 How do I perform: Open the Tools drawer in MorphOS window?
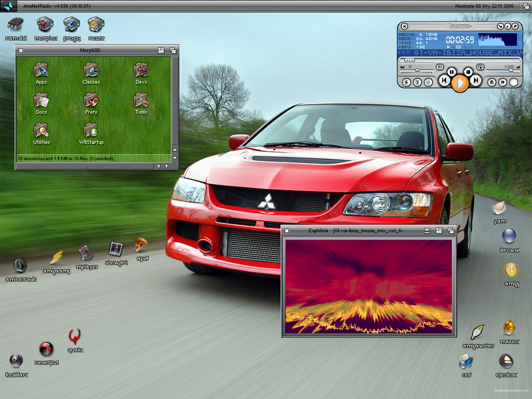[x=141, y=103]
